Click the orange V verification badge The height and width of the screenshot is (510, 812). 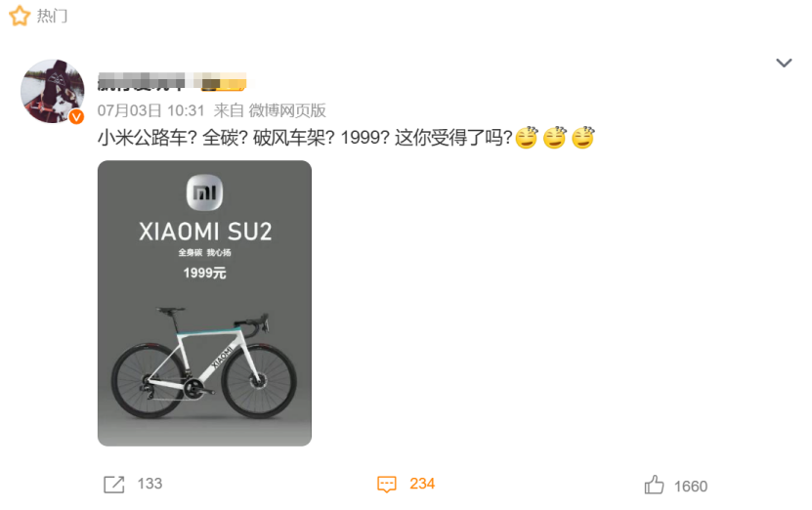point(76,117)
